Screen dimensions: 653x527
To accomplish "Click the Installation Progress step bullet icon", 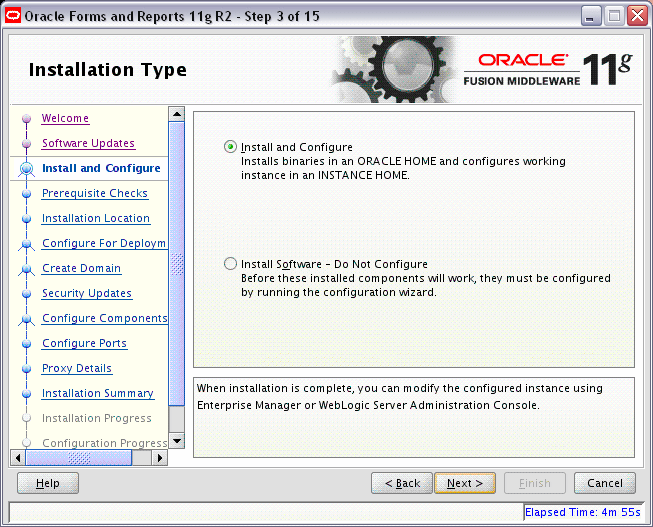I will tap(27, 418).
